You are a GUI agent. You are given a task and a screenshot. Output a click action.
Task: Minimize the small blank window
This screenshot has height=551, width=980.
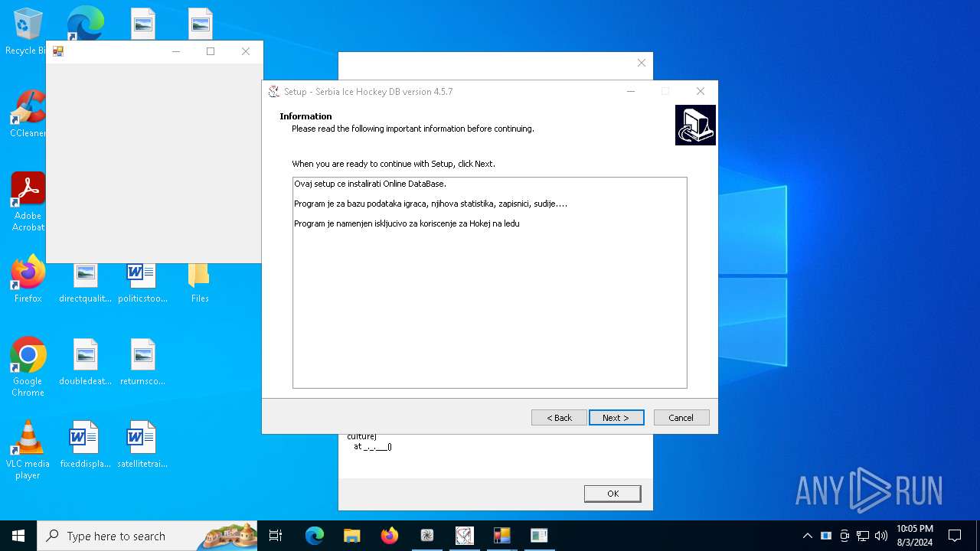tap(175, 51)
